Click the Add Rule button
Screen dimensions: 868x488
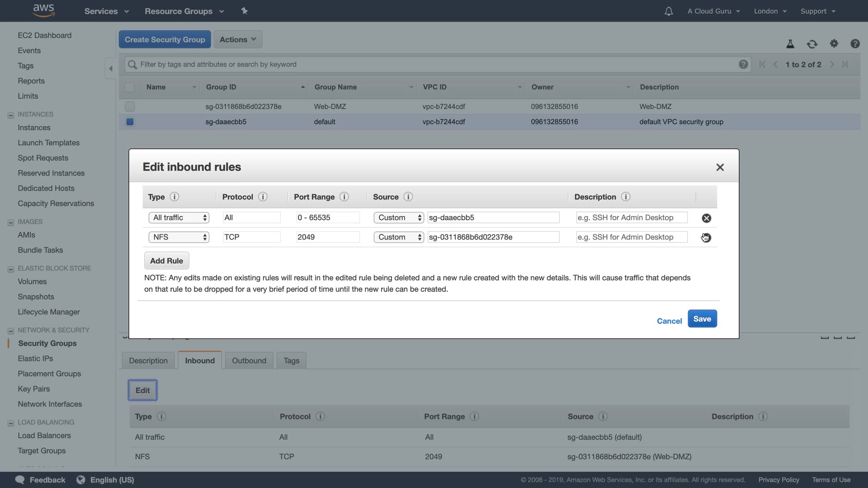coord(166,261)
